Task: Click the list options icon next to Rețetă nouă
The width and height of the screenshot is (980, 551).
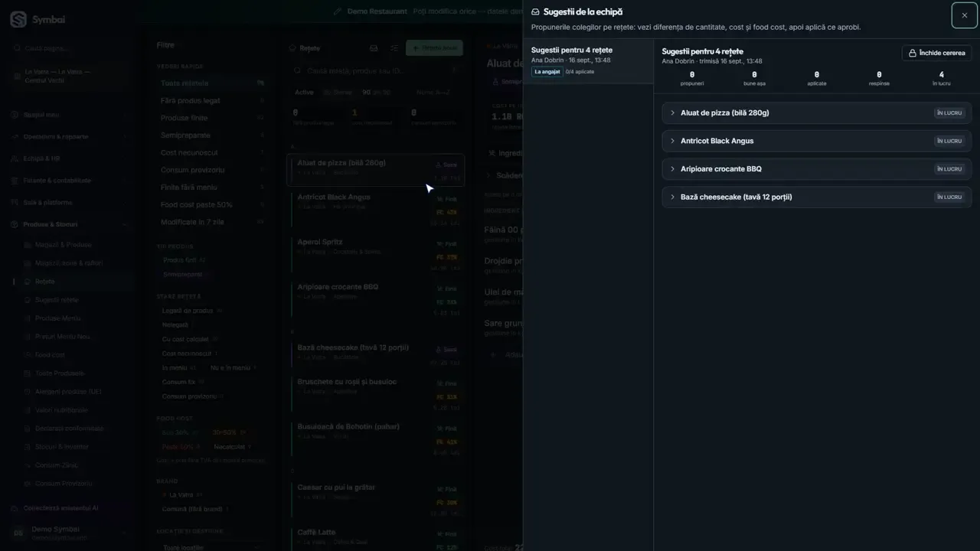Action: coord(394,48)
